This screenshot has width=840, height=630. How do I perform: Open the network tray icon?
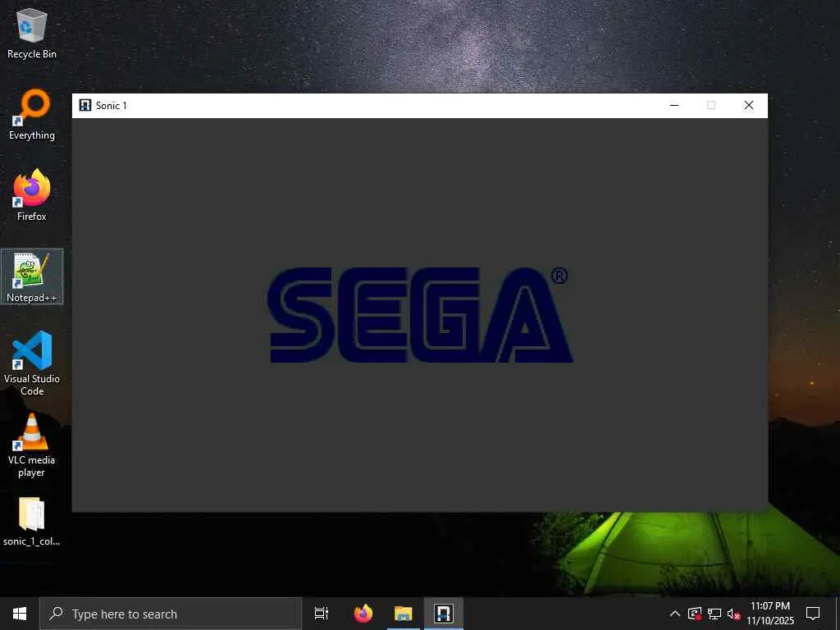714,614
